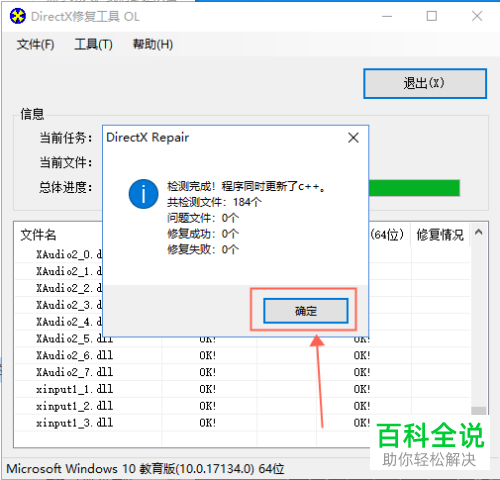500x480 pixels.
Task: Click the file list scrollbar thumb
Action: click(479, 411)
